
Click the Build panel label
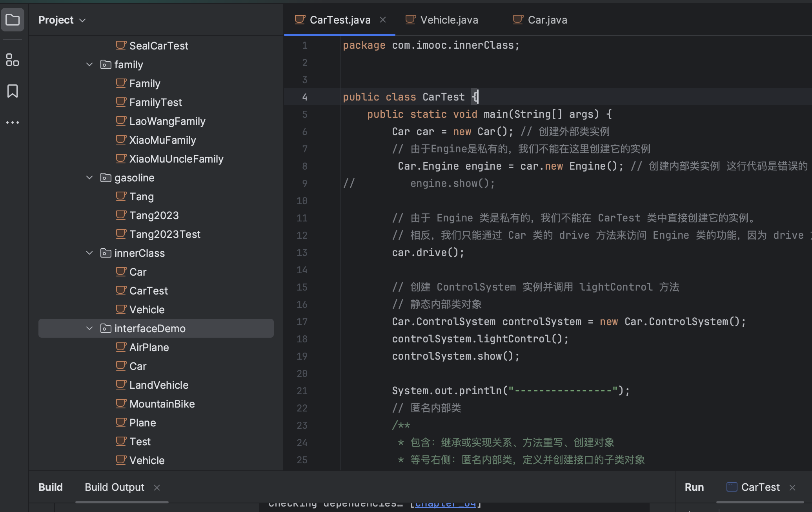click(51, 487)
